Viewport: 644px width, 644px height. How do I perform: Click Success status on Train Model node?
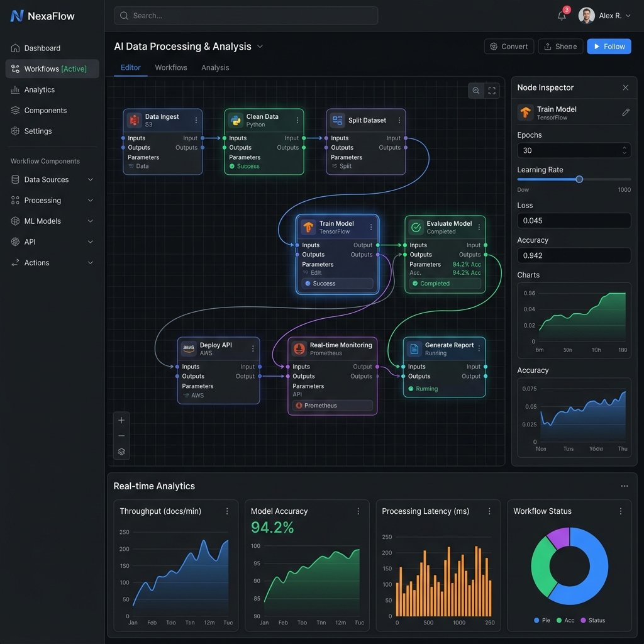tap(338, 284)
